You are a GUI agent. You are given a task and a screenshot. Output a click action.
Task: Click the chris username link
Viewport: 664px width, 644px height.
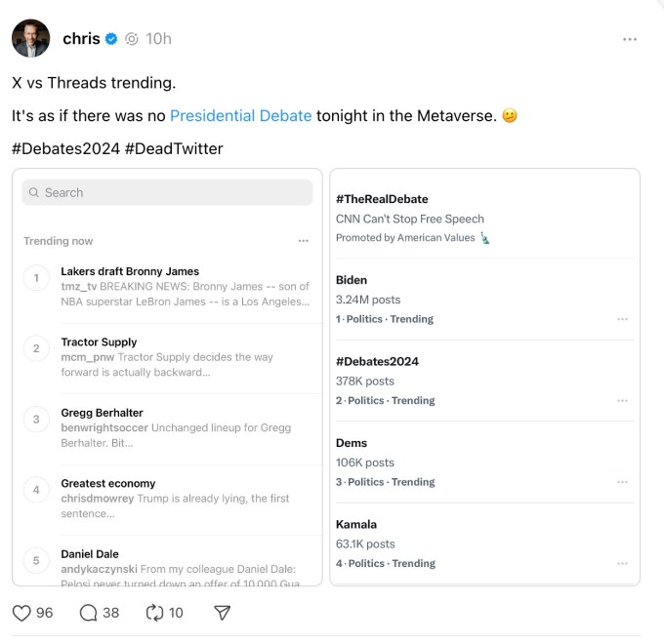click(81, 39)
